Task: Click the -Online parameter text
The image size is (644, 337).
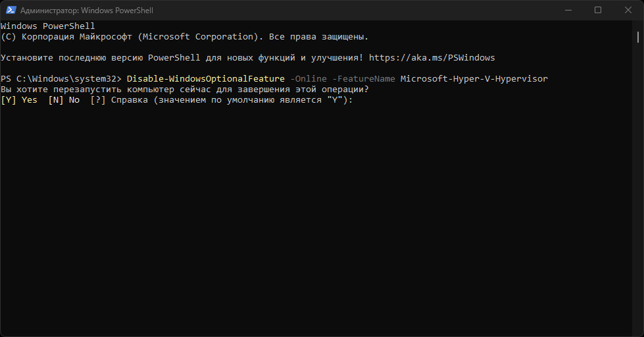Action: (309, 79)
